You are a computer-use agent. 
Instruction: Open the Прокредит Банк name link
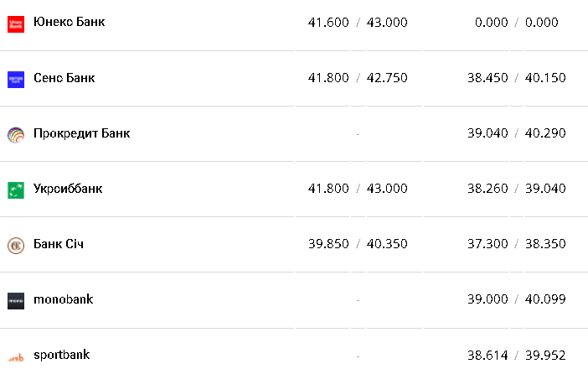pyautogui.click(x=81, y=133)
